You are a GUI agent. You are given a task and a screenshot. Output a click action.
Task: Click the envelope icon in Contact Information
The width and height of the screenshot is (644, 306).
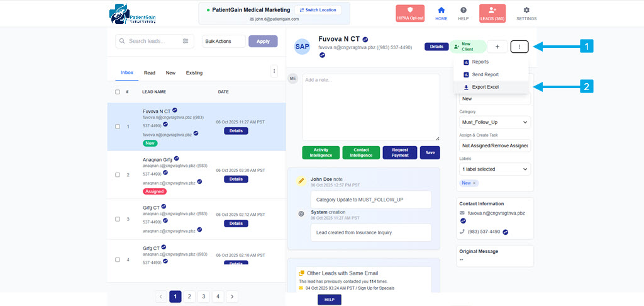point(462,213)
